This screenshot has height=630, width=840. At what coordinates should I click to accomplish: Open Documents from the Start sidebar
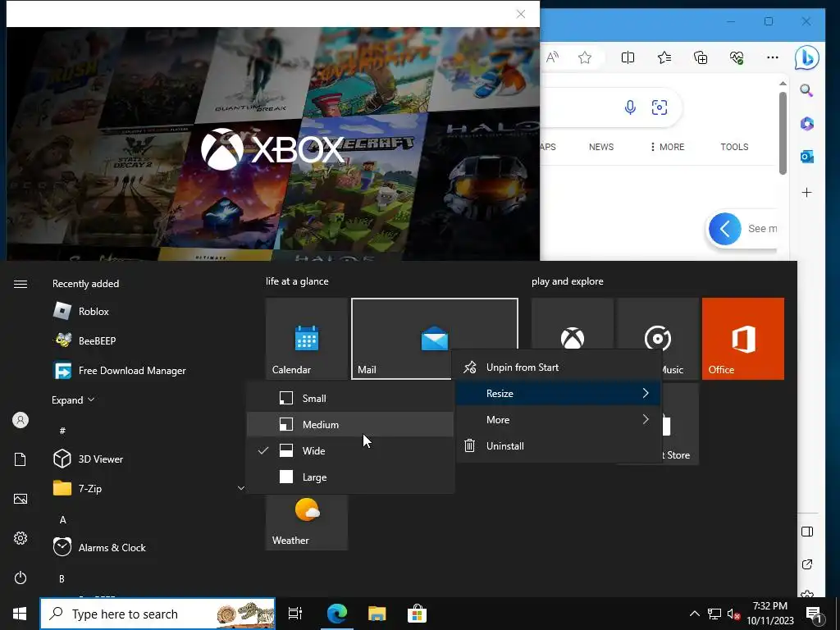[21, 459]
